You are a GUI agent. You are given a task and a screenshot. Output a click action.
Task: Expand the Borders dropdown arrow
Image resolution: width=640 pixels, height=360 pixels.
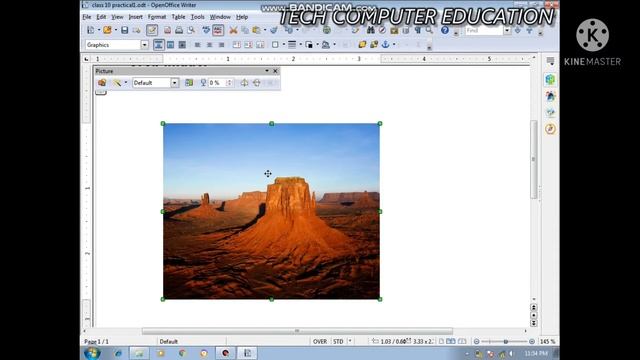pos(284,45)
